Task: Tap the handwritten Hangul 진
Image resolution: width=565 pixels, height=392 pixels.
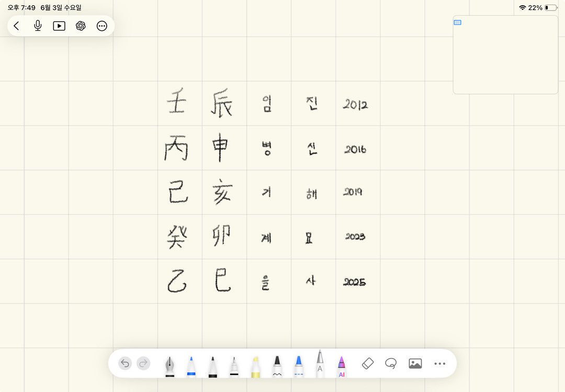Action: (312, 103)
